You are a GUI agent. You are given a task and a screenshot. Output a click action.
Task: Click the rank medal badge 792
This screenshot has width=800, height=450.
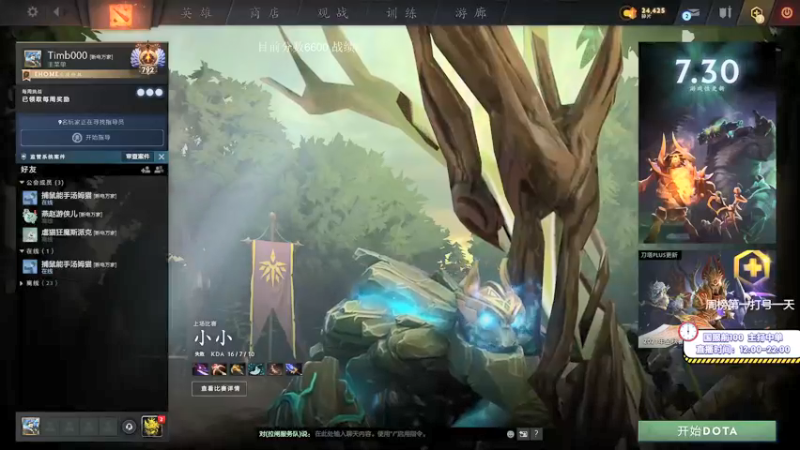coord(148,59)
